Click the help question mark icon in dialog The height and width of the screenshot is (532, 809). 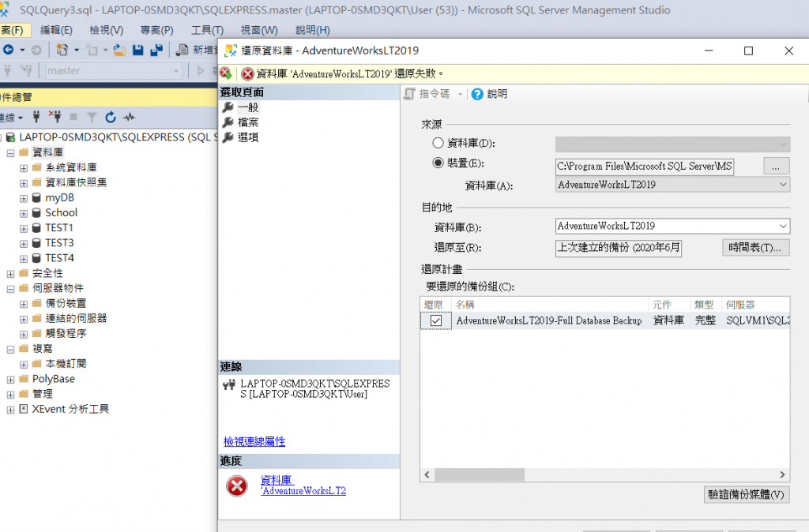(x=477, y=94)
